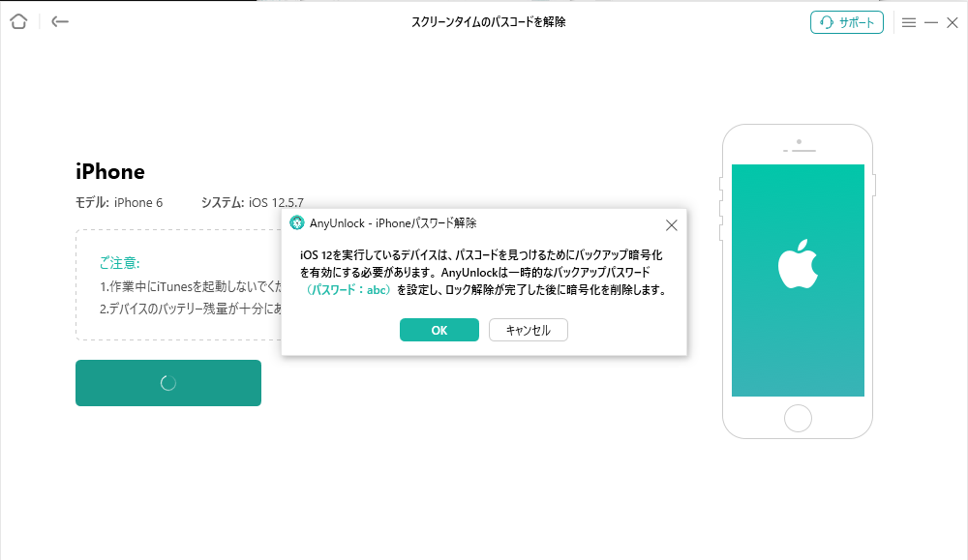Click the green loading spinner button
Viewport: 968px width, 560px height.
[x=168, y=383]
